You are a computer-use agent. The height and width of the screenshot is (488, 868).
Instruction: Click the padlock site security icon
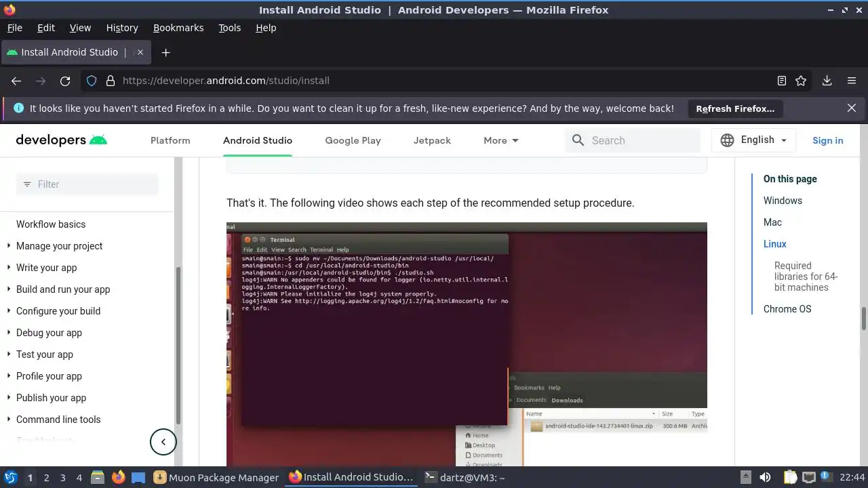point(111,81)
